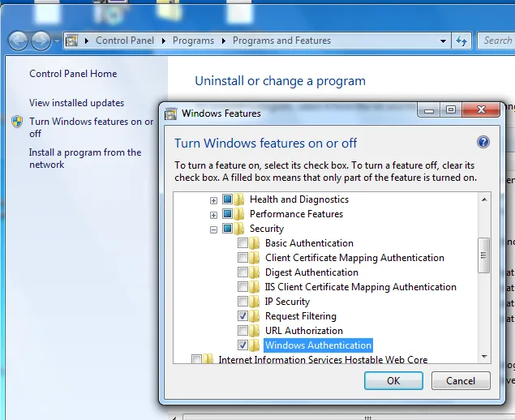
Task: Click the Basic Authentication folder icon
Action: [x=254, y=243]
